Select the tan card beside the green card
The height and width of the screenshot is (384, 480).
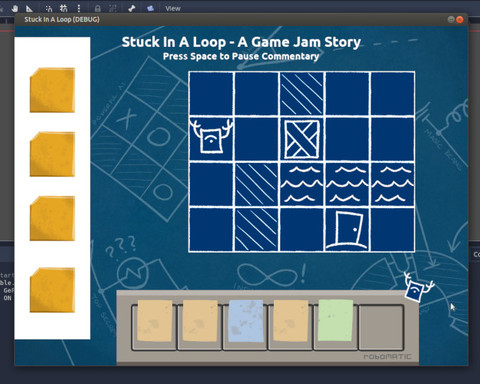click(291, 321)
